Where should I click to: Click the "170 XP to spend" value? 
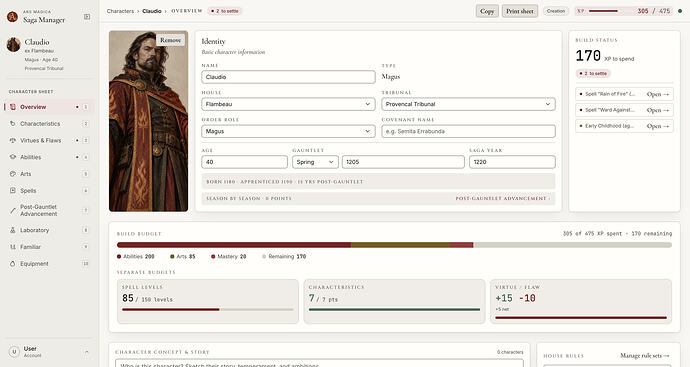(x=605, y=56)
